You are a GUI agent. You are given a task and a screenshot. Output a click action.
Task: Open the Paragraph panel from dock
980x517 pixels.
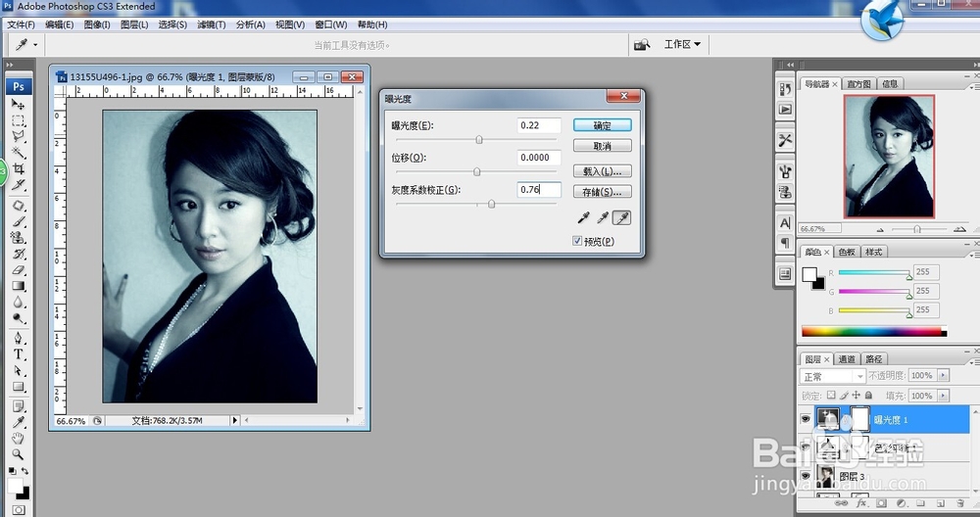(785, 243)
